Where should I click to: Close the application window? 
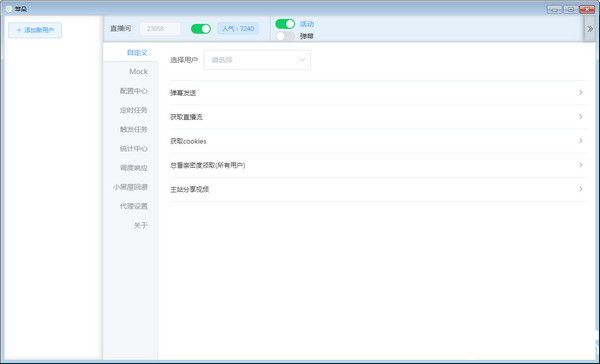coord(587,9)
